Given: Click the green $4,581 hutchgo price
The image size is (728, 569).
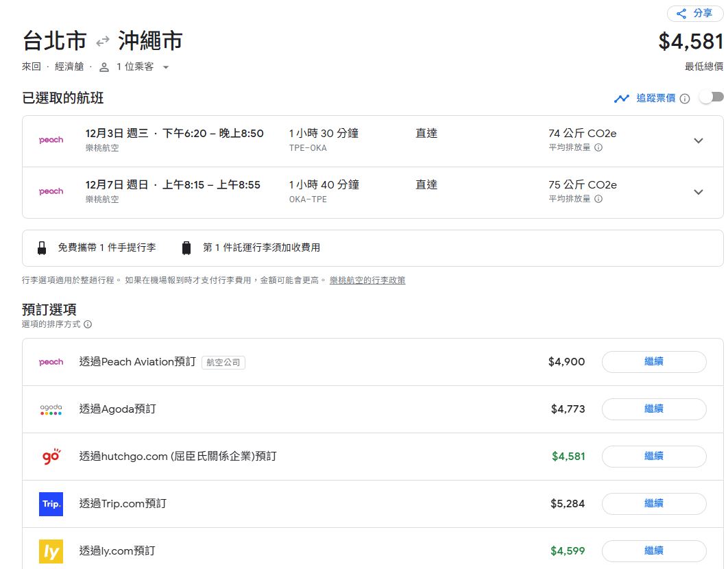Looking at the screenshot, I should point(568,457).
